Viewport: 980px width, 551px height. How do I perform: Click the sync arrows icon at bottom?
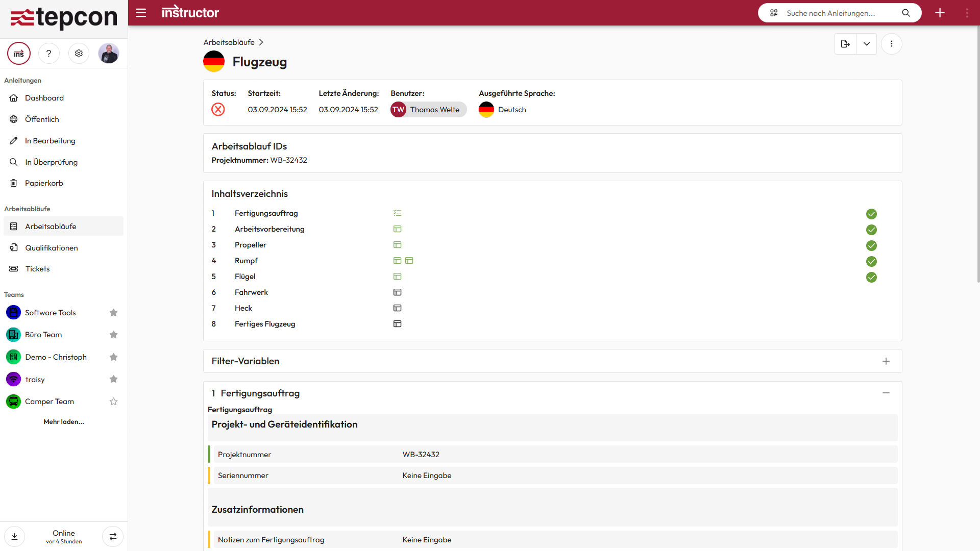113,536
